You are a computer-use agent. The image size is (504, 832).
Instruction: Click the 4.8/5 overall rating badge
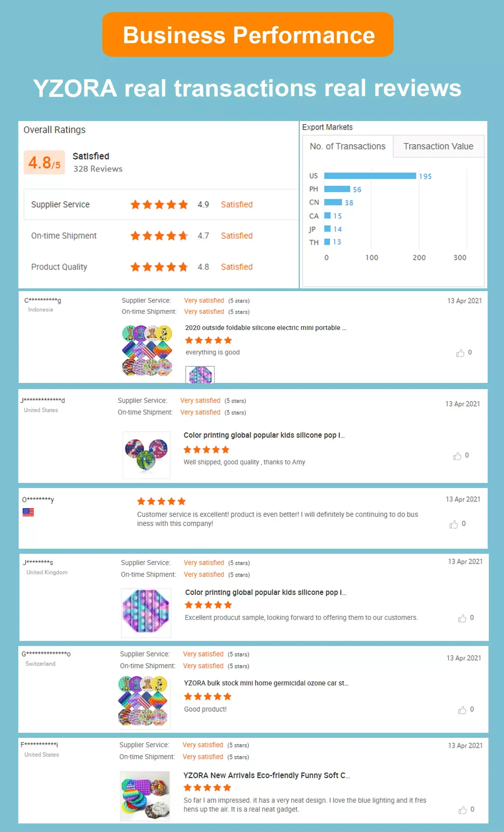[44, 162]
